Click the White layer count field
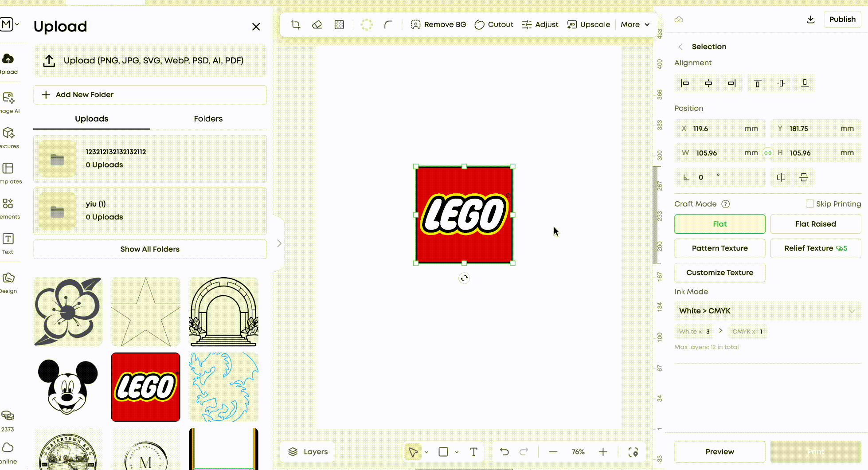This screenshot has height=470, width=868. 694,331
